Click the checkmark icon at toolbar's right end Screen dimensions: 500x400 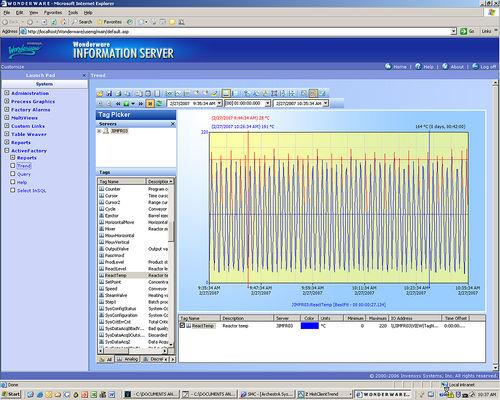pos(323,93)
